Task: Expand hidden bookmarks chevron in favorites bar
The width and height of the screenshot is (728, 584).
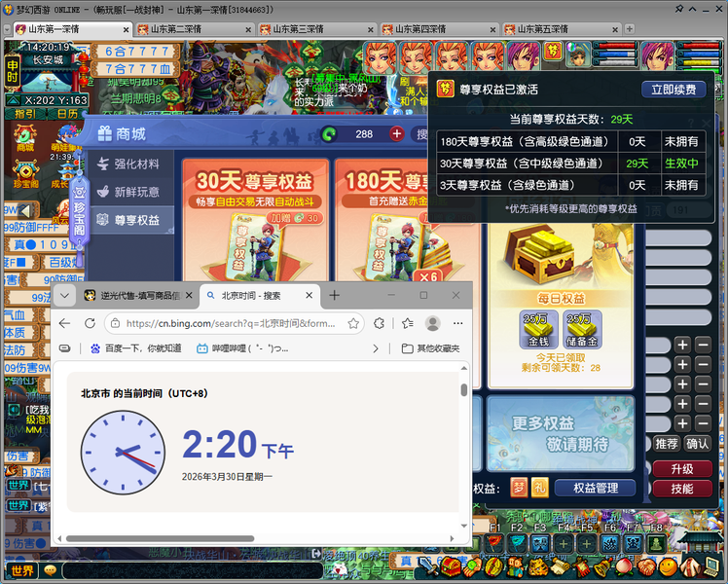Action: coord(376,348)
